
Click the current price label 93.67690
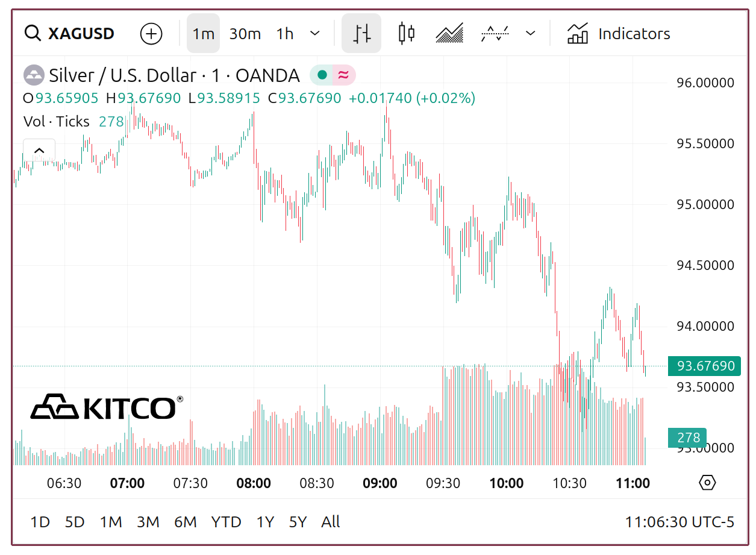coord(704,366)
